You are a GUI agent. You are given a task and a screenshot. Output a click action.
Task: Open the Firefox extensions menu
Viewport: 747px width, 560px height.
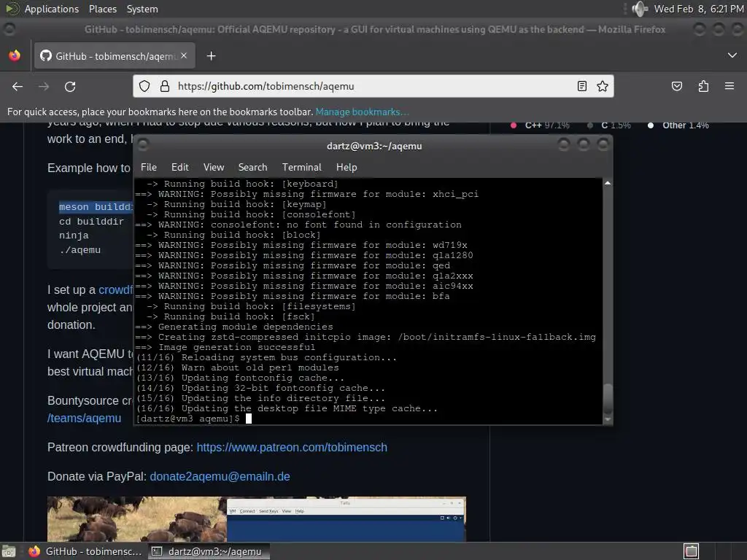pyautogui.click(x=704, y=86)
